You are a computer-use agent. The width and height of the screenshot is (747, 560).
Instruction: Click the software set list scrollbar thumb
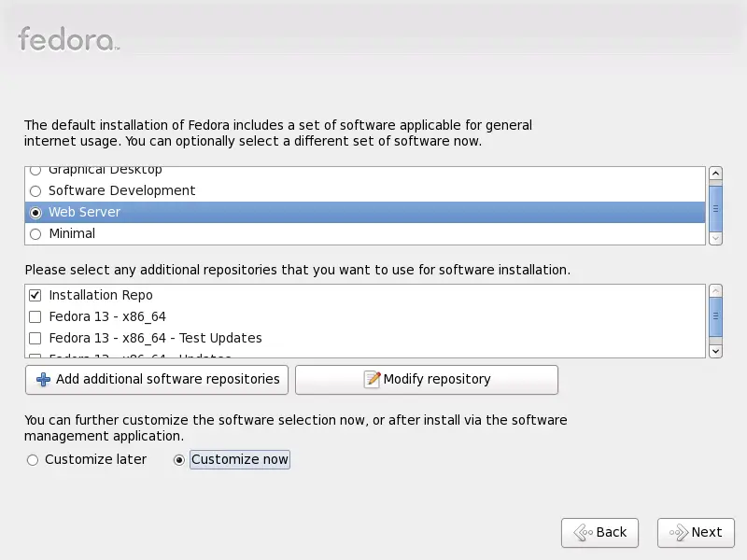[715, 208]
